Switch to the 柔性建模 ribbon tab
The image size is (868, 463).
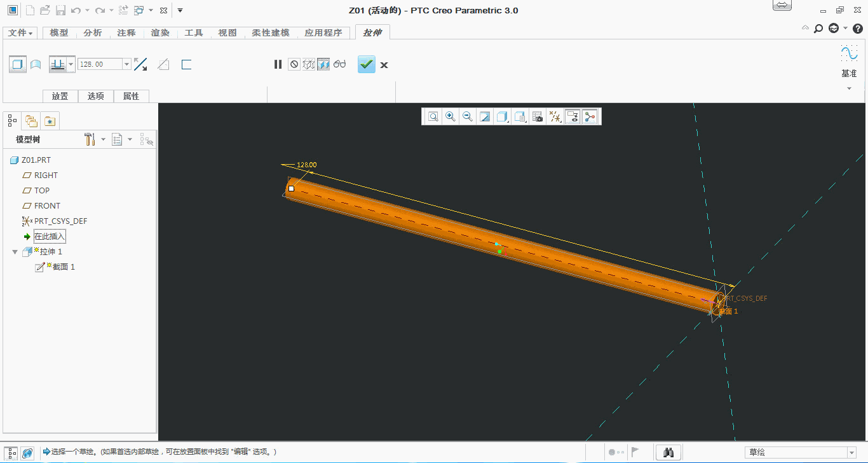[x=271, y=33]
